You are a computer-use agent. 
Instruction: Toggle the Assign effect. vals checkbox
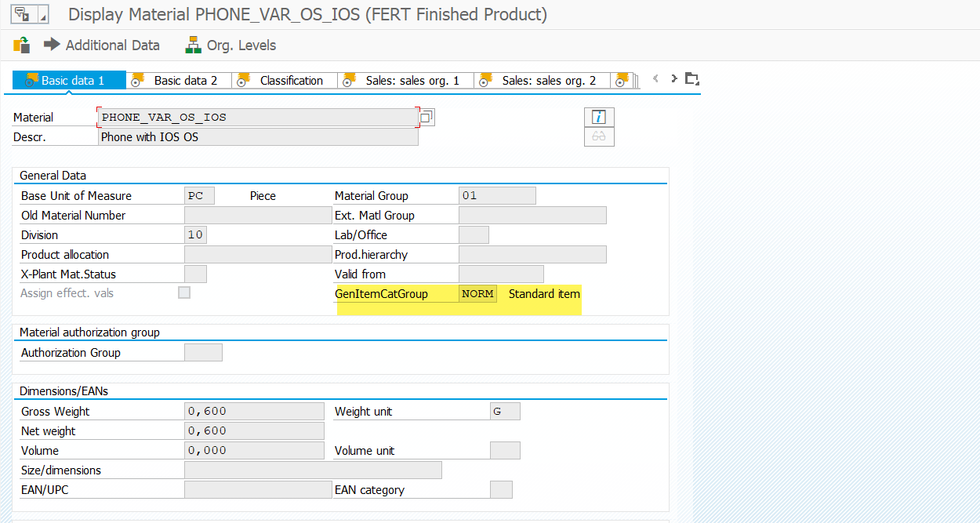click(183, 292)
